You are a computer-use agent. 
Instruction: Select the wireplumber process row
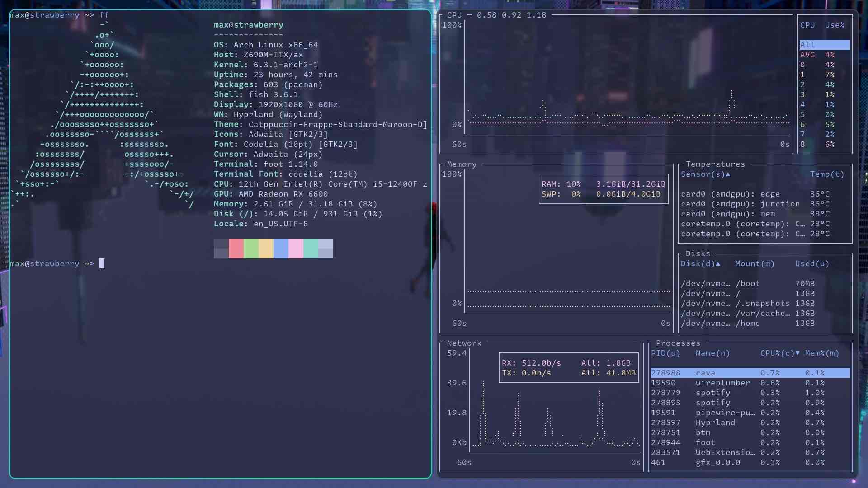pos(750,383)
